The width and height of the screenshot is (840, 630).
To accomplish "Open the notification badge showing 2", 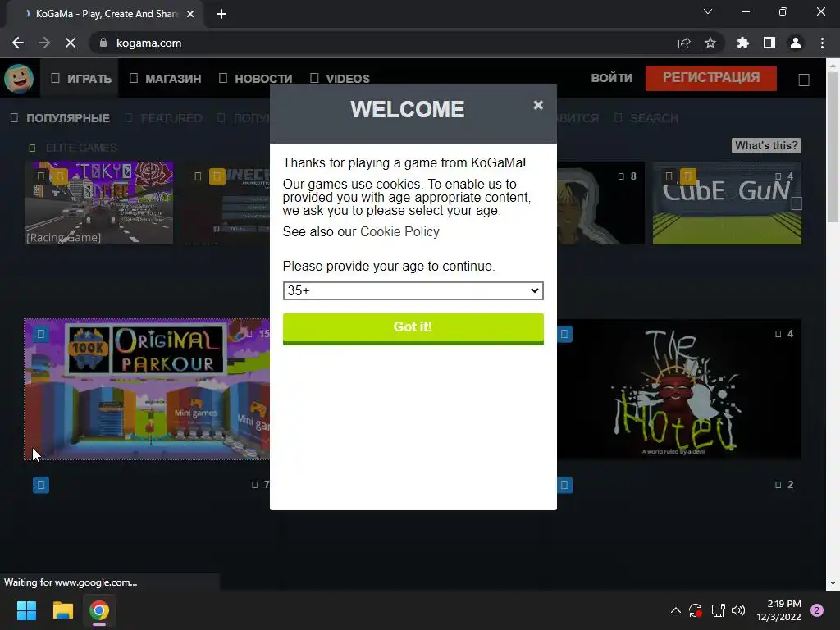I will coord(817,610).
